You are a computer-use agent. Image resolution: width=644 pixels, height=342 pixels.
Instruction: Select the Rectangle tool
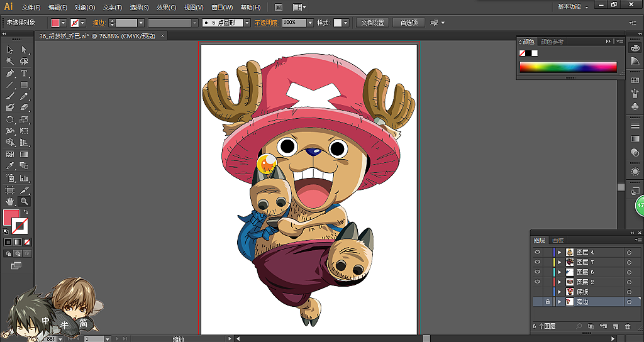(25, 85)
